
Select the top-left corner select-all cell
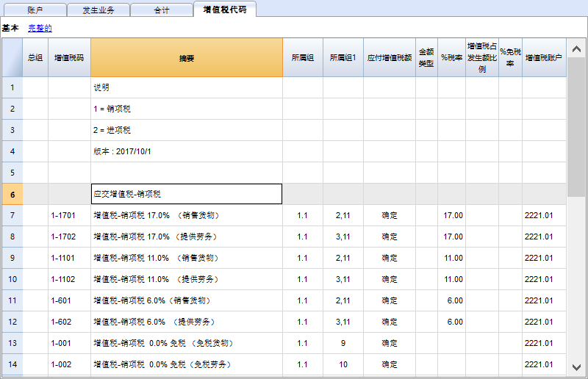coord(12,57)
